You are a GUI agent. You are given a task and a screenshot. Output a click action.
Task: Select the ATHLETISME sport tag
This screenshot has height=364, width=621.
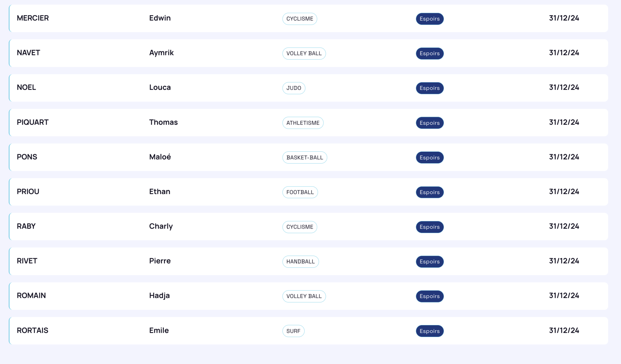303,123
